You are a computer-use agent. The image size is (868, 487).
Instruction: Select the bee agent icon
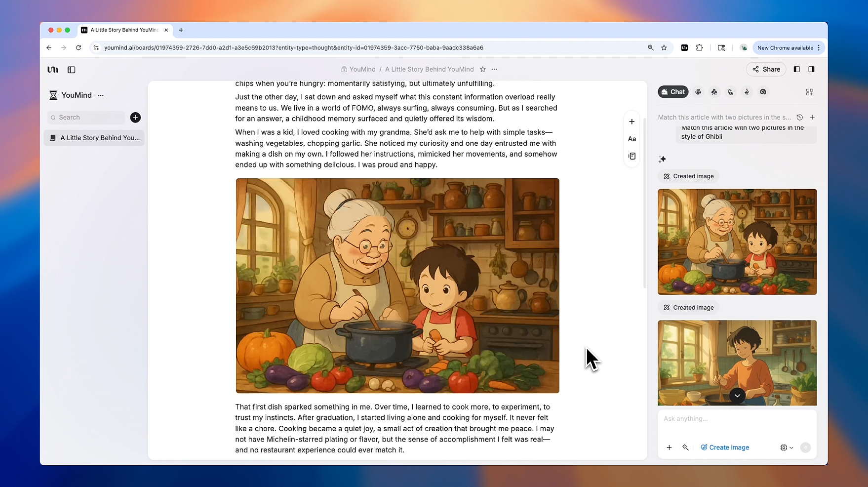coord(714,92)
